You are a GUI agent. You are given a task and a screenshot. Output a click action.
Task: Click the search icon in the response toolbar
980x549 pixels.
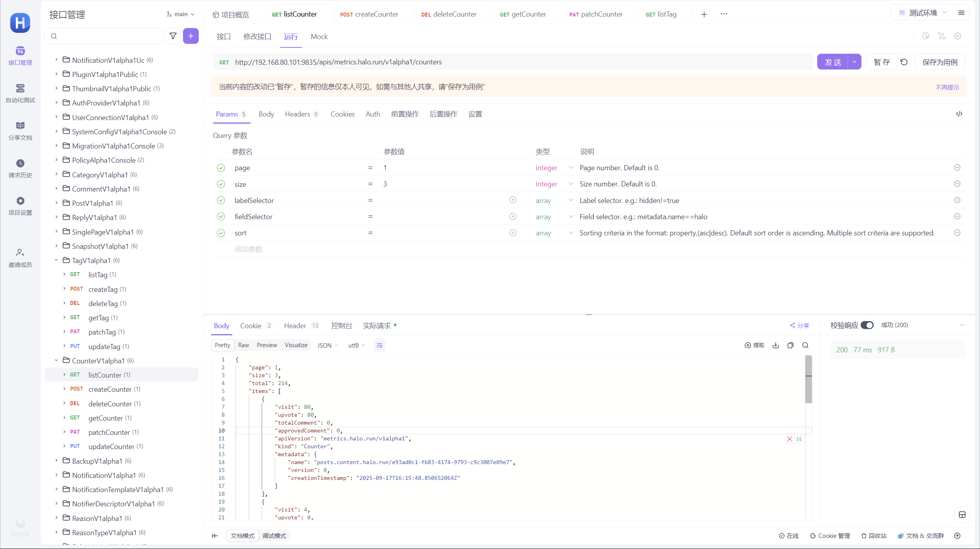point(805,345)
